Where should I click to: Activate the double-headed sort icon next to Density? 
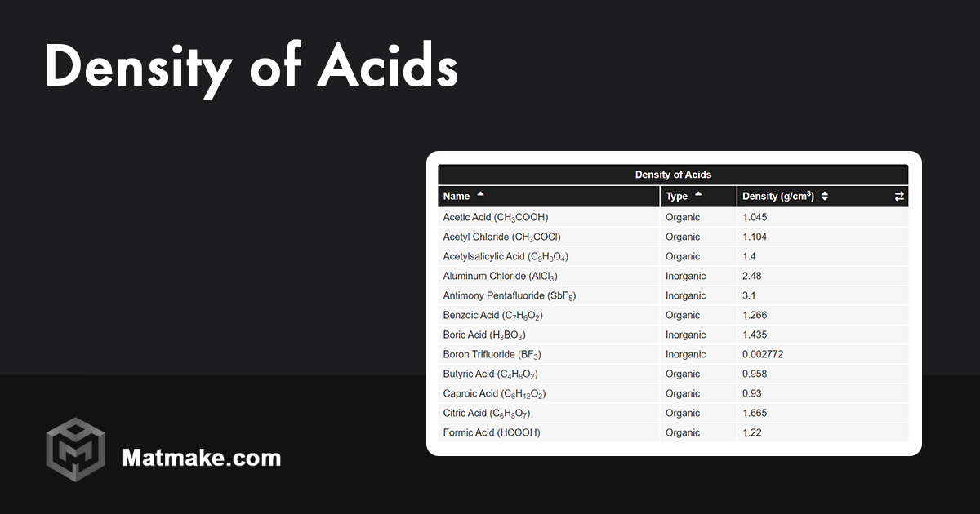824,195
